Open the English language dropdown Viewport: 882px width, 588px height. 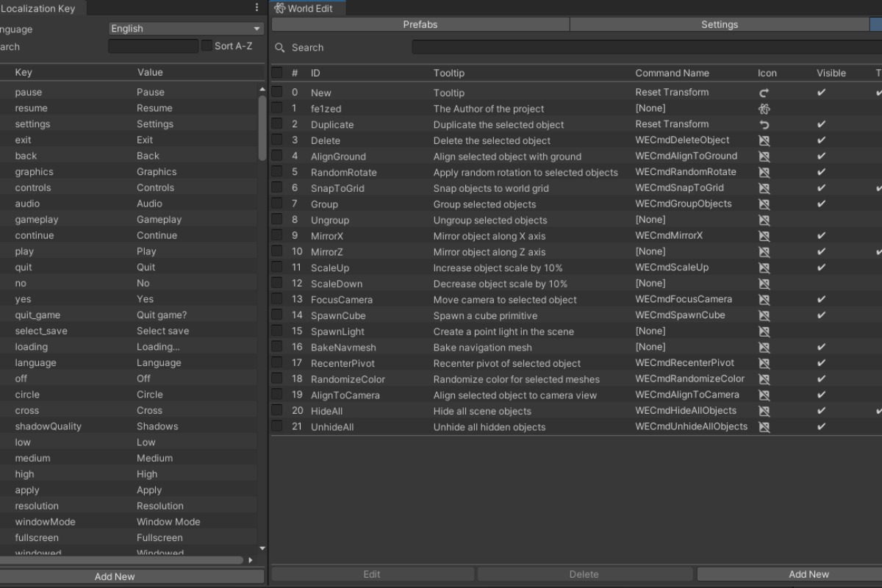186,29
